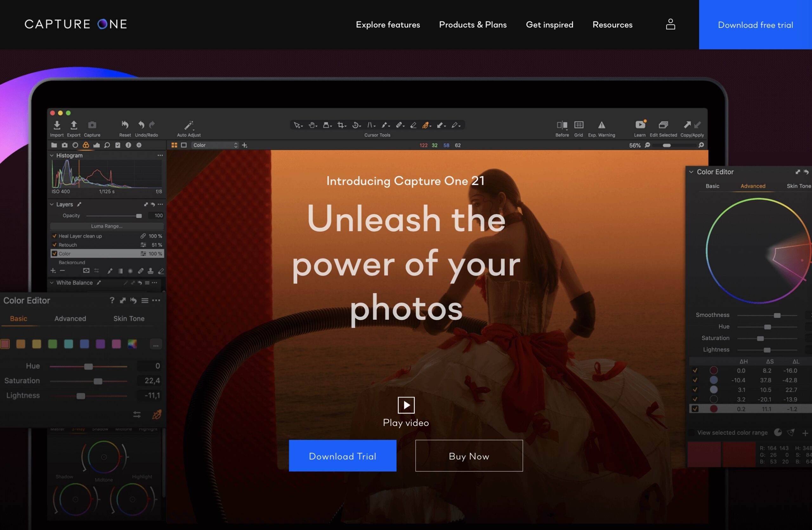Screen dimensions: 812x530
Task: Uncheck the Heal Layer clean up layer
Action: point(54,236)
